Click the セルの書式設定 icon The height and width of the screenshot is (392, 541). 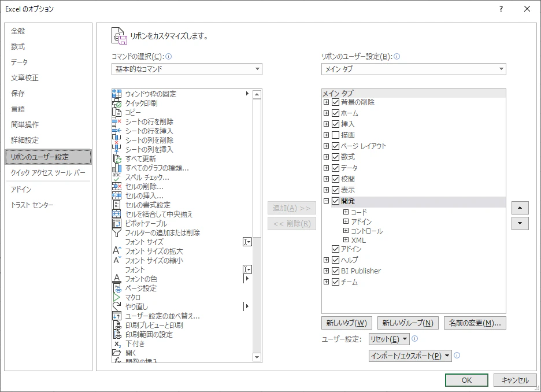tap(117, 205)
